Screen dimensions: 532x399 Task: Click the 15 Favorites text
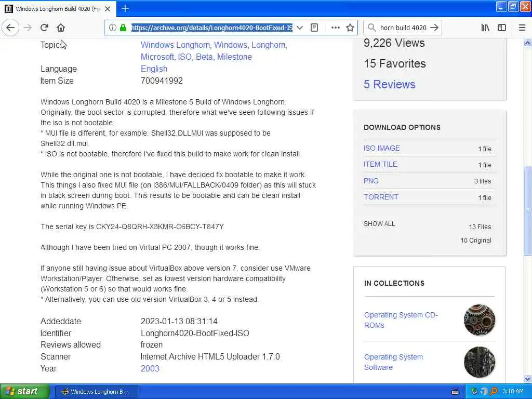[x=395, y=63]
